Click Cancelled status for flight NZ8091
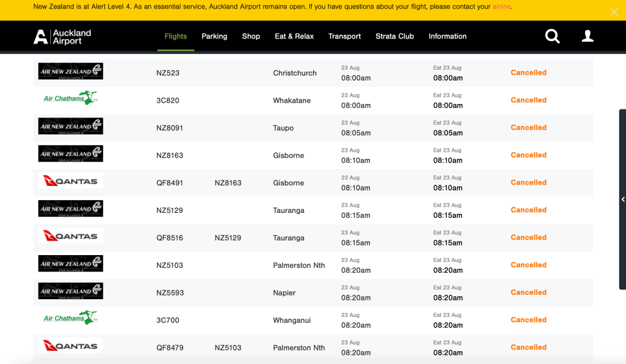This screenshot has width=626, height=364. pos(528,128)
